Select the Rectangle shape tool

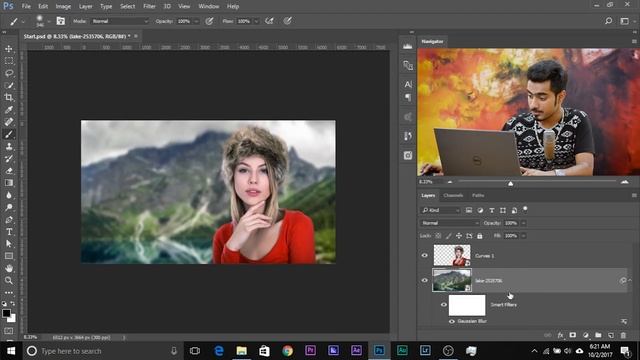9,256
